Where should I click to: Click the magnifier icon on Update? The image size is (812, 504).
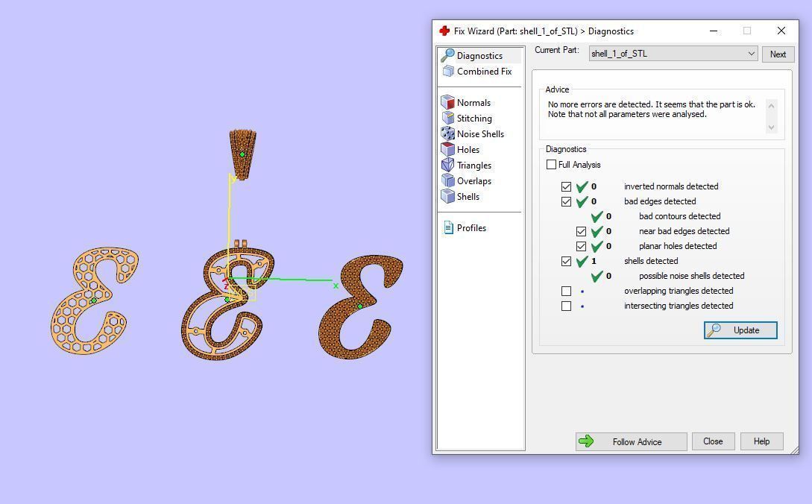[x=714, y=330]
